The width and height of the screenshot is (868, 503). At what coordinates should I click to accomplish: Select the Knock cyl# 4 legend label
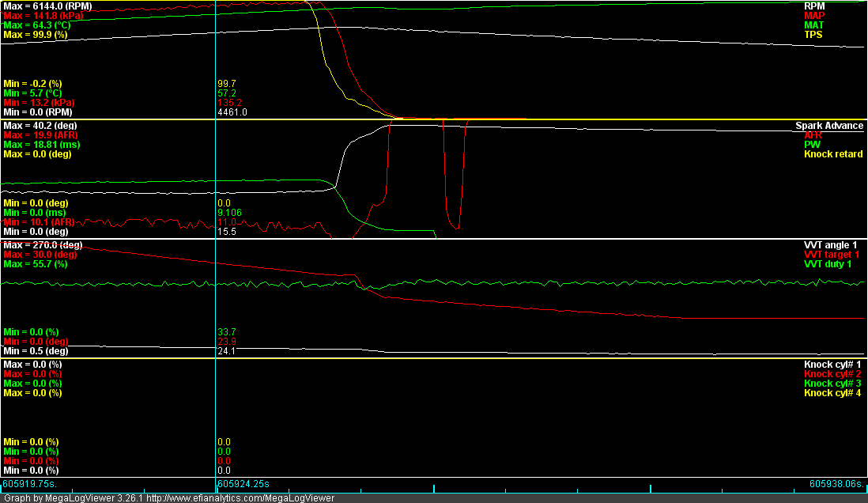[x=833, y=393]
